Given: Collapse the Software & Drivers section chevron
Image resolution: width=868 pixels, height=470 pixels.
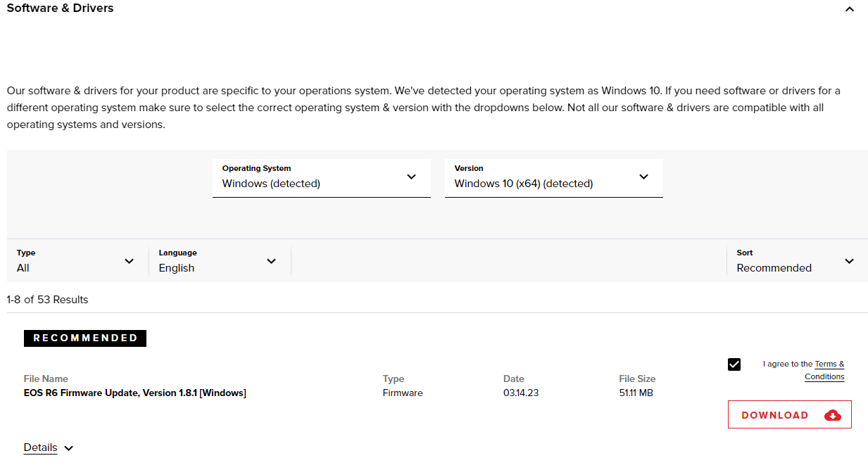Looking at the screenshot, I should click(x=849, y=10).
